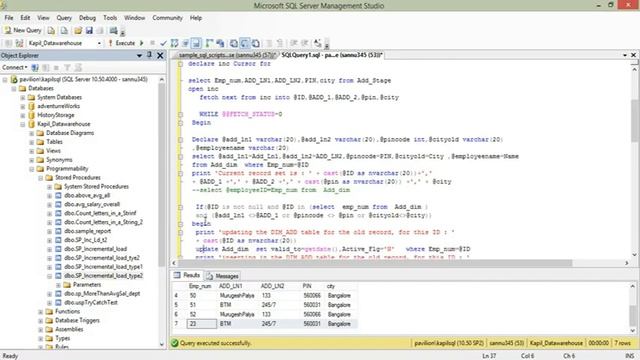This screenshot has width=640, height=360.
Task: Open the File menu
Action: pos(9,18)
